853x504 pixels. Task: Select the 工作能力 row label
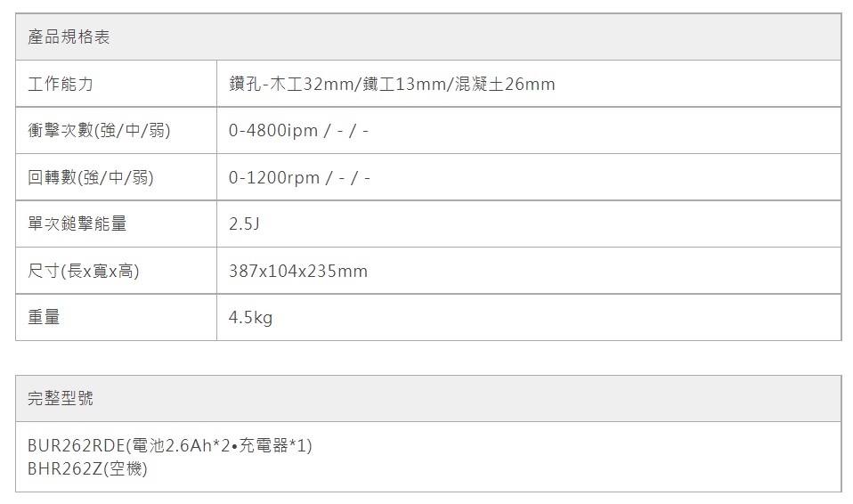[61, 85]
